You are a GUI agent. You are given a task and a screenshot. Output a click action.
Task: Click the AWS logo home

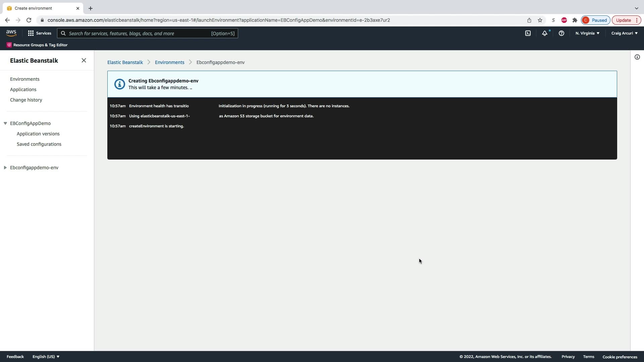tap(11, 33)
